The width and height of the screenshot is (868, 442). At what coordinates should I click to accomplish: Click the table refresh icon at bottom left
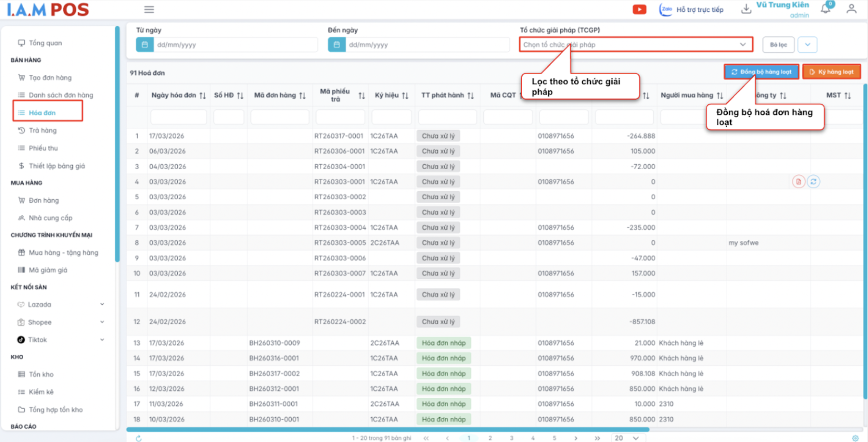138,438
